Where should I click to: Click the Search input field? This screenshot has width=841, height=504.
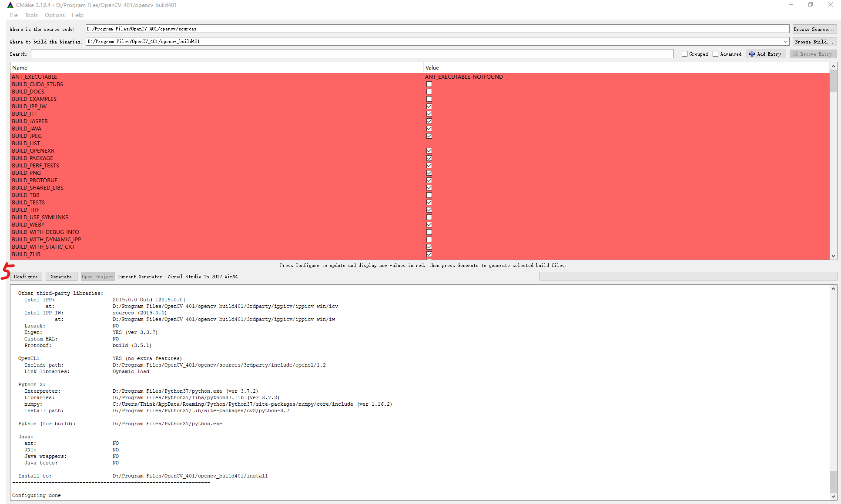[x=352, y=54]
